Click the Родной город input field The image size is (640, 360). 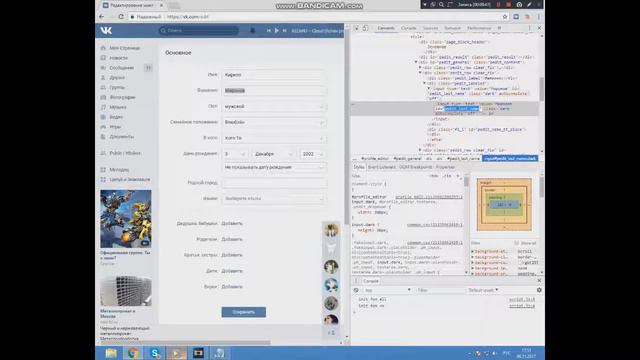click(274, 183)
